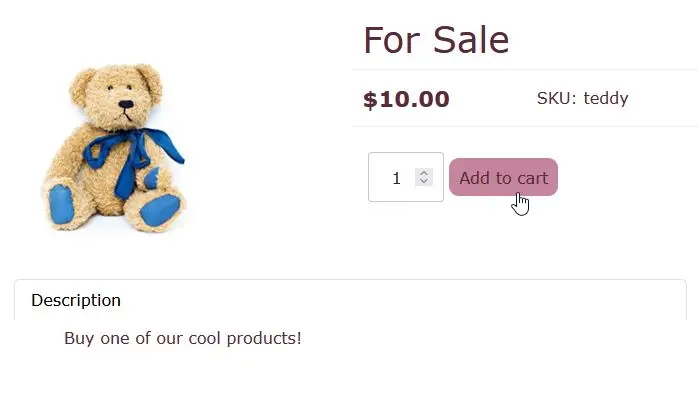
Task: Select the For Sale product title
Action: (436, 40)
